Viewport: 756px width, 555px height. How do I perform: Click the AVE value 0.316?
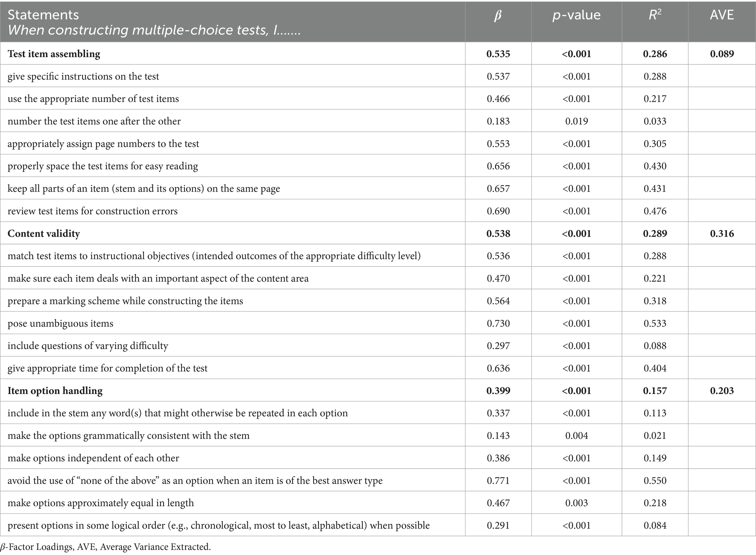(722, 233)
